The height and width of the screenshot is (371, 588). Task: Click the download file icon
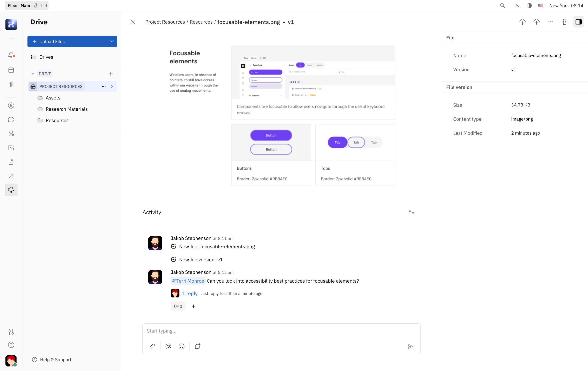[x=522, y=22]
